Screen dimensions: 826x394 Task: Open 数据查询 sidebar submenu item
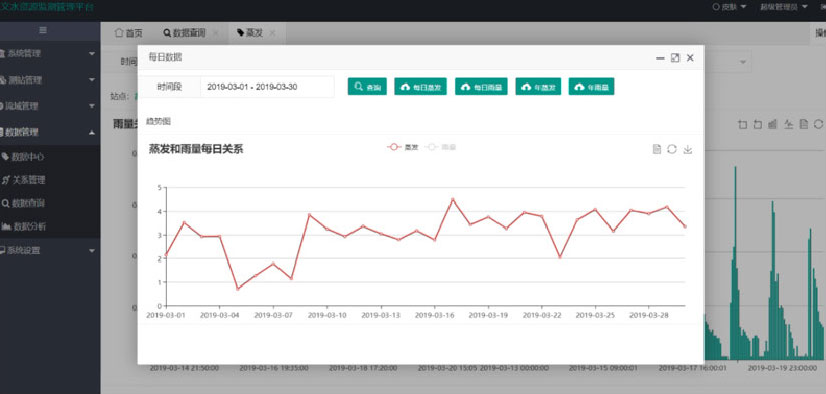coord(50,203)
